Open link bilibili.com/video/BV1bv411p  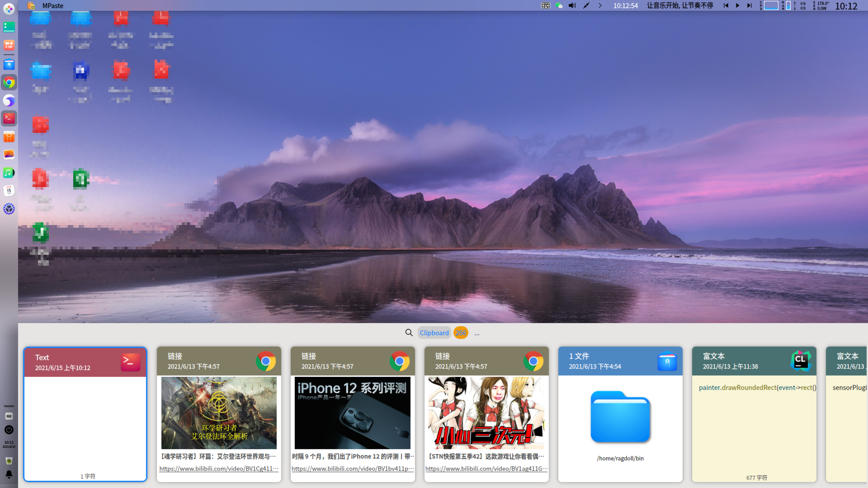tap(352, 469)
